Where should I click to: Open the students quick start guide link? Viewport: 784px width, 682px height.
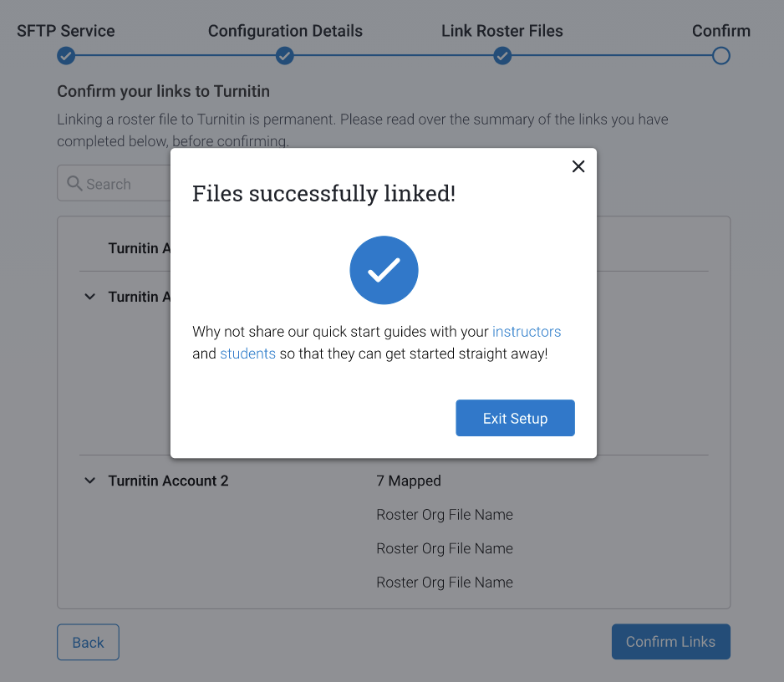[247, 354]
